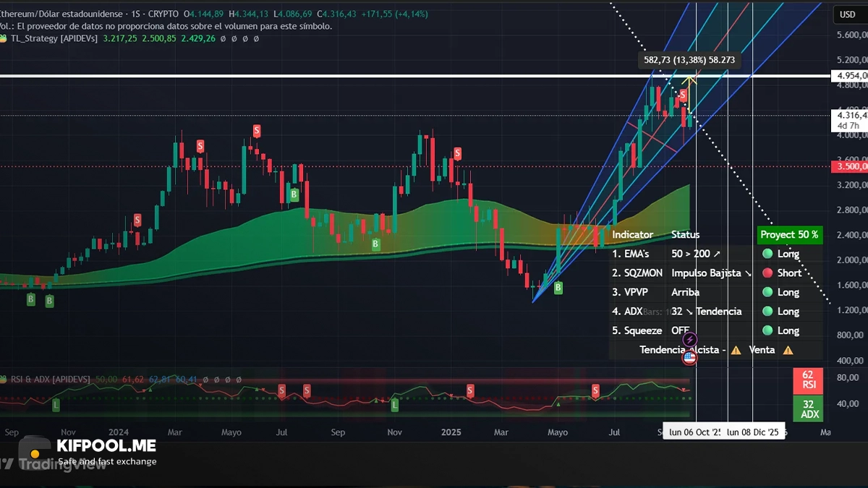
Task: Click the green ADX 32 value box
Action: (x=808, y=409)
